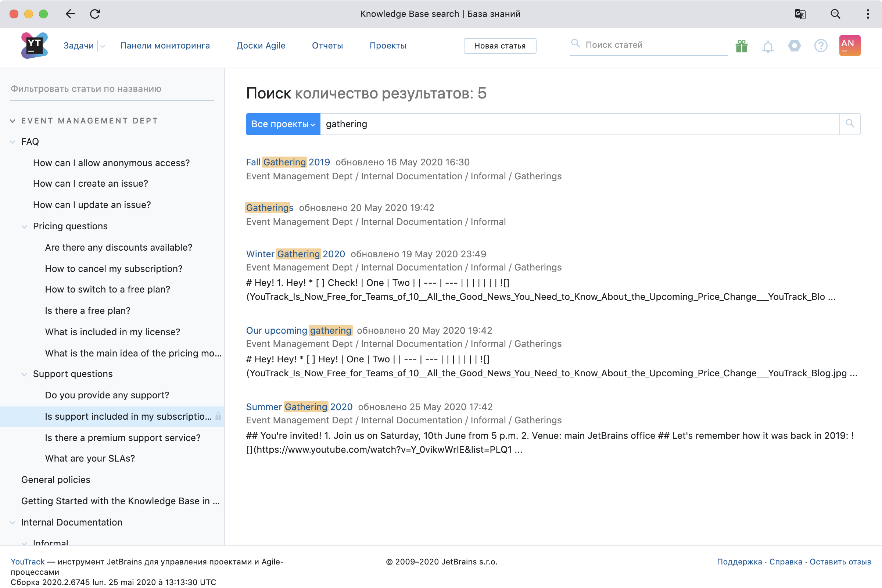Click the gift/whats-new icon

[x=742, y=45]
